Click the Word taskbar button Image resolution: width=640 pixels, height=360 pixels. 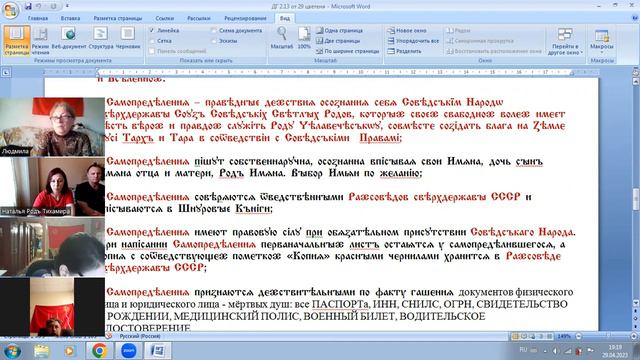coord(158,351)
